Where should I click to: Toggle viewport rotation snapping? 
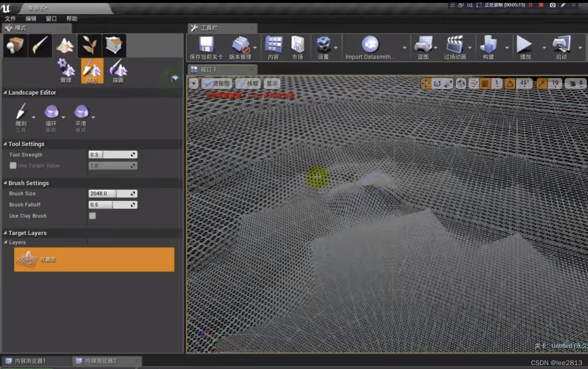pyautogui.click(x=510, y=83)
